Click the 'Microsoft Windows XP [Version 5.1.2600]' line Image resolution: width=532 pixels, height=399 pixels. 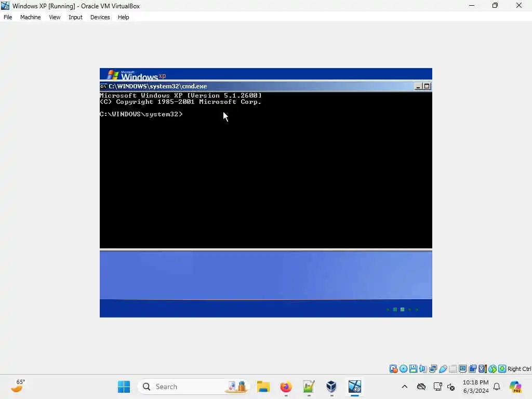point(181,96)
